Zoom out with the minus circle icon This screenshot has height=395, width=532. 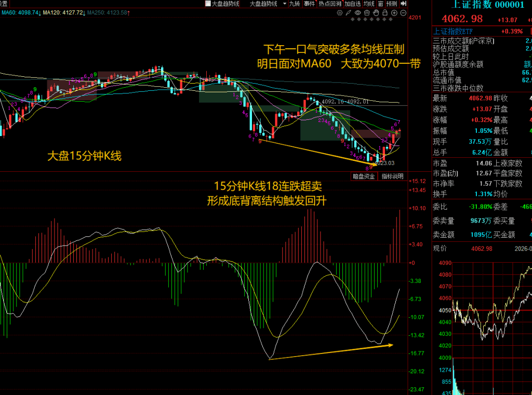tap(403, 12)
